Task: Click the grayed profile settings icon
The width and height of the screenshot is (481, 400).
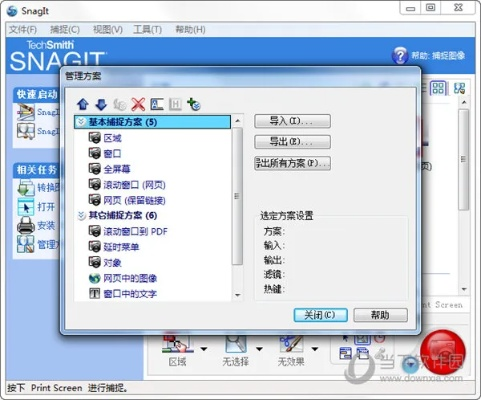Action: coord(120,104)
